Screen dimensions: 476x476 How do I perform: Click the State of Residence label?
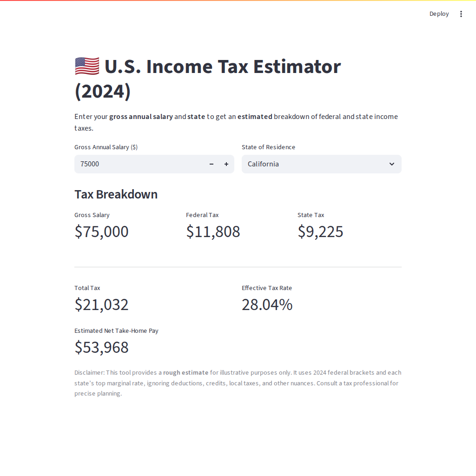coord(268,147)
